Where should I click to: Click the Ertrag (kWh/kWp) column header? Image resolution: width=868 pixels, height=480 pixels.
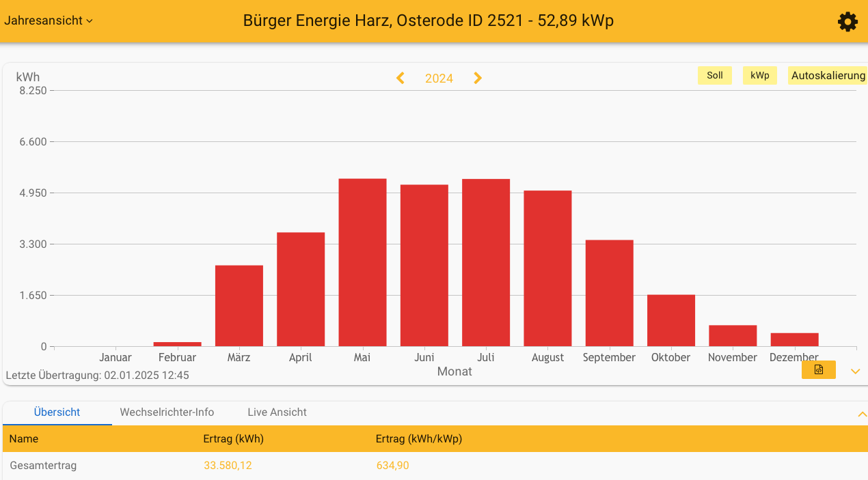[x=419, y=439]
